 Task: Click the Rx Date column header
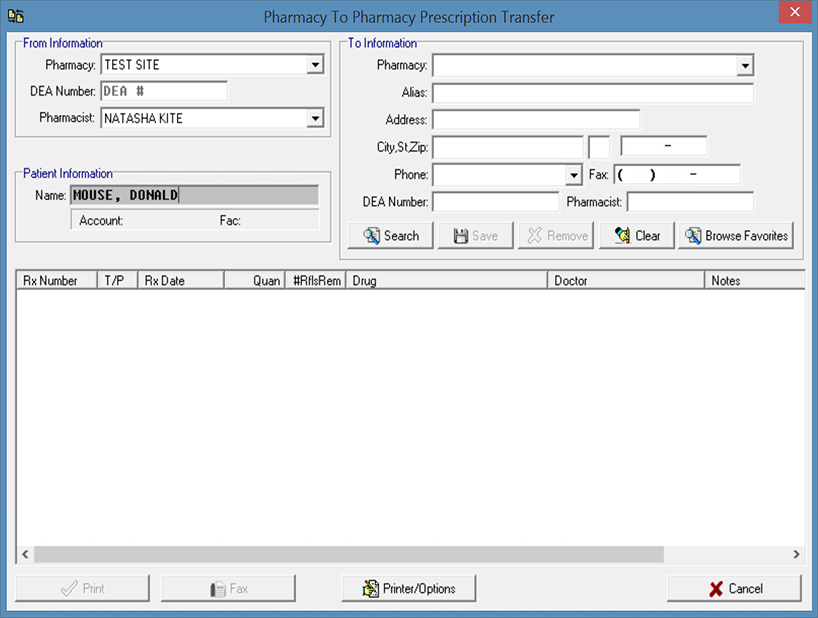click(180, 281)
